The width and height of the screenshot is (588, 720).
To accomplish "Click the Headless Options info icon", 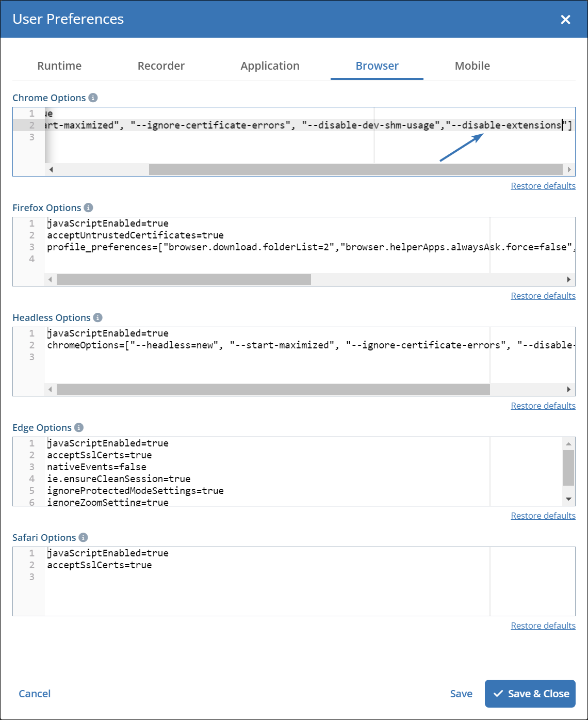I will 97,317.
